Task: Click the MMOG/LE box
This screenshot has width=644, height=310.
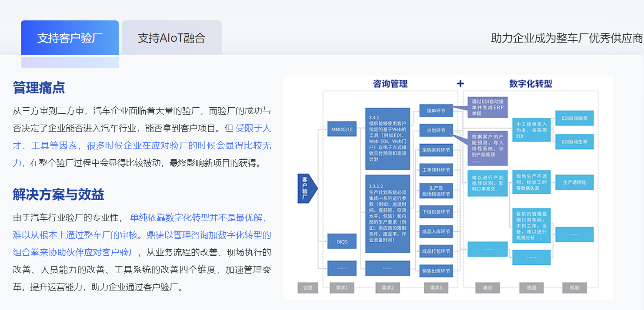Action: click(342, 129)
